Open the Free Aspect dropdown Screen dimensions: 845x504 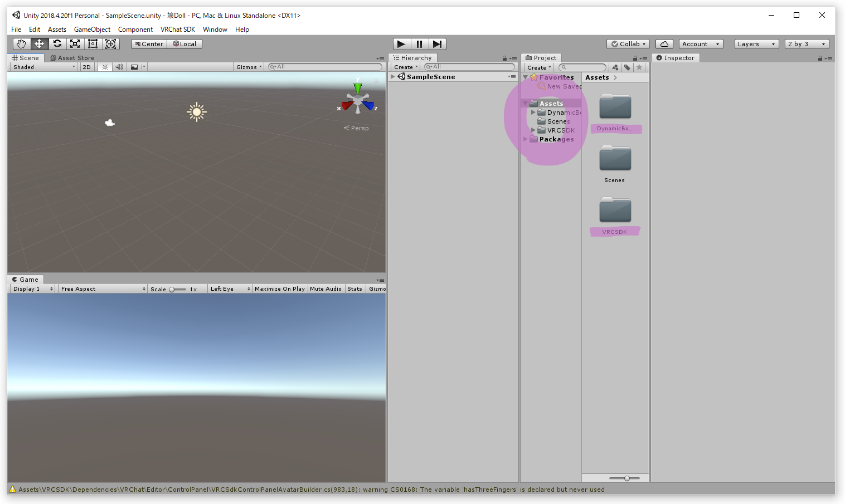103,289
